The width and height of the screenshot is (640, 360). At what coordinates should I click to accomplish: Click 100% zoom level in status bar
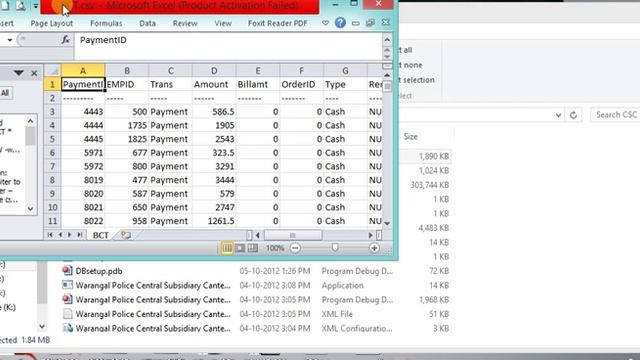point(275,248)
